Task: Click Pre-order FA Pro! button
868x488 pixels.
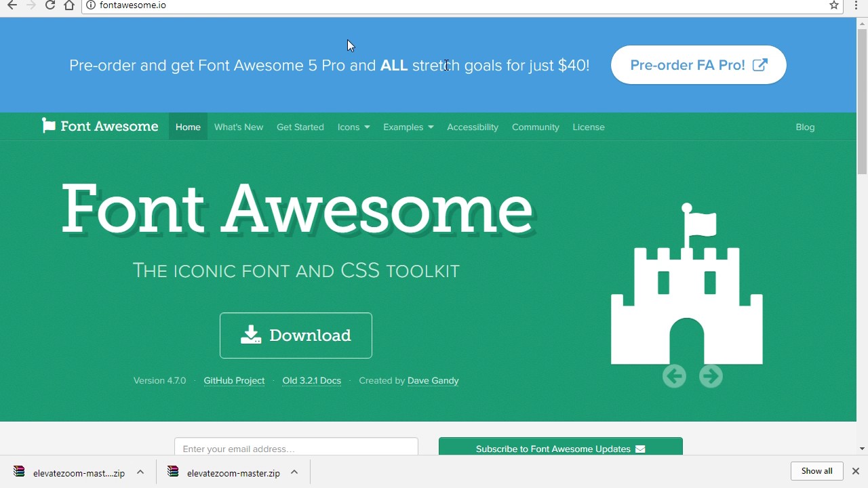Action: coord(698,65)
